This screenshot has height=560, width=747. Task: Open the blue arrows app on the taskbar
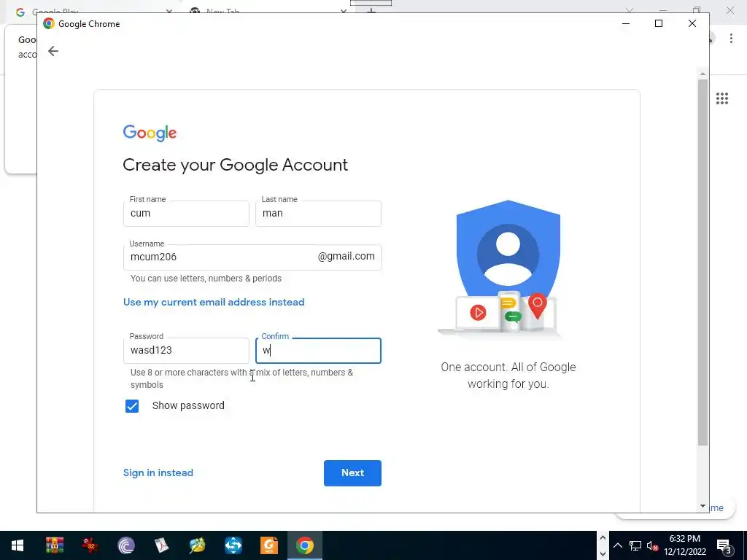(233, 545)
